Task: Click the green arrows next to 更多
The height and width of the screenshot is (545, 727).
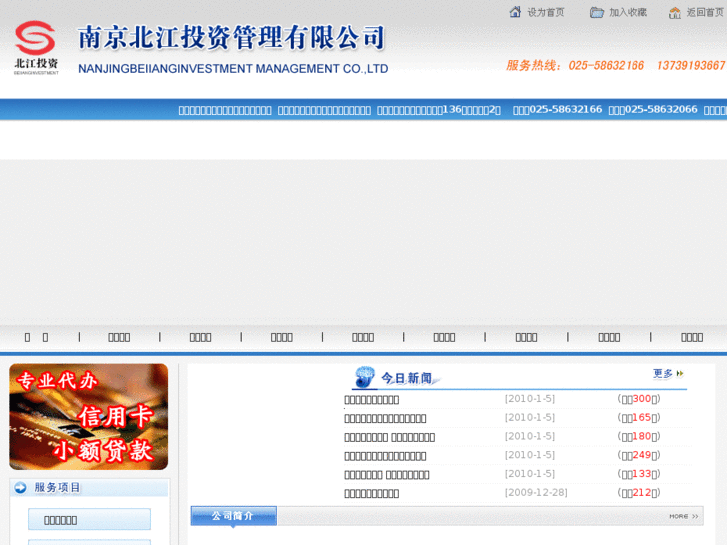Action: 680,373
